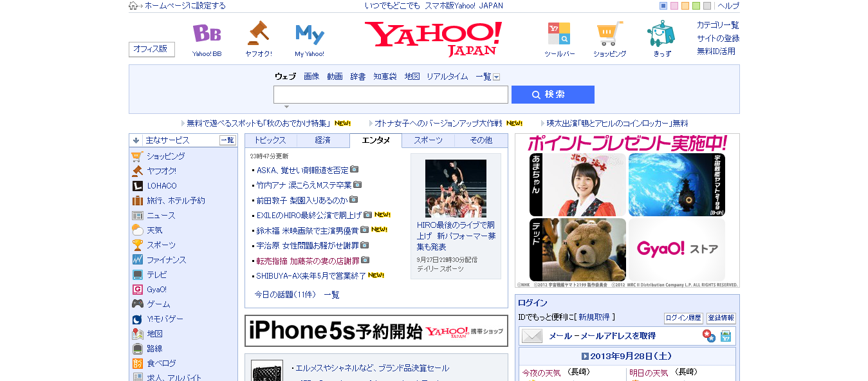Open the テッド bear thumbnail
Screen dimensions: 868x381
pyautogui.click(x=578, y=250)
